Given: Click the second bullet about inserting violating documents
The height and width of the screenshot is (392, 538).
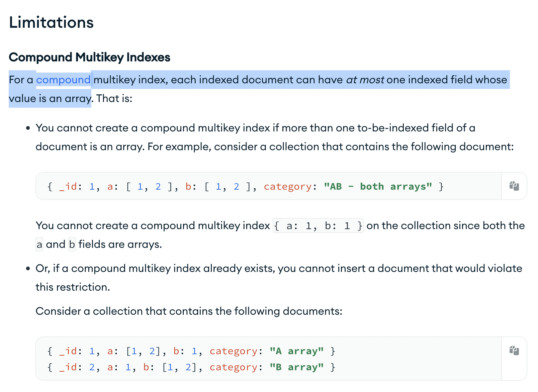Looking at the screenshot, I should (268, 277).
